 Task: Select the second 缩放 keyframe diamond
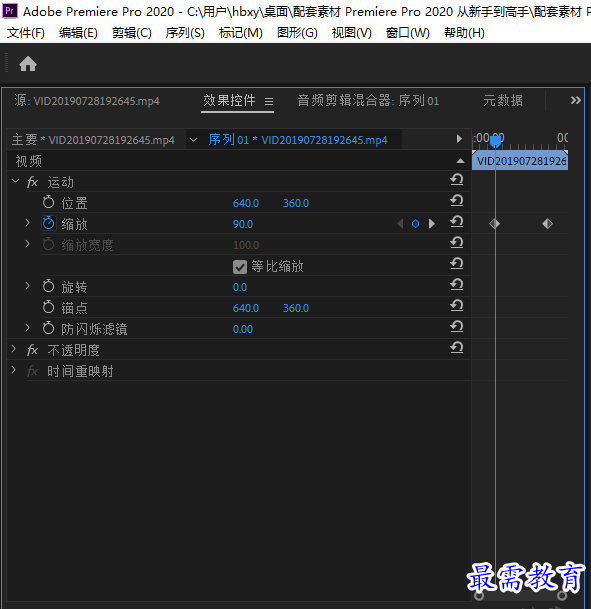(548, 224)
